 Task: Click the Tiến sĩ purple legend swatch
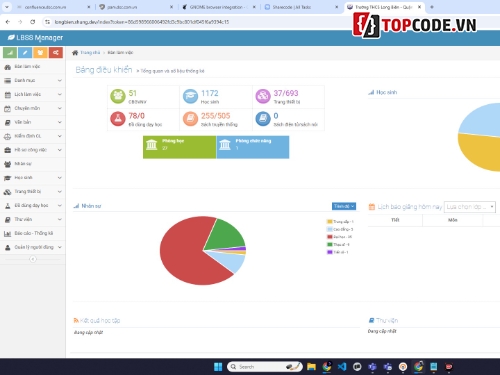[330, 252]
